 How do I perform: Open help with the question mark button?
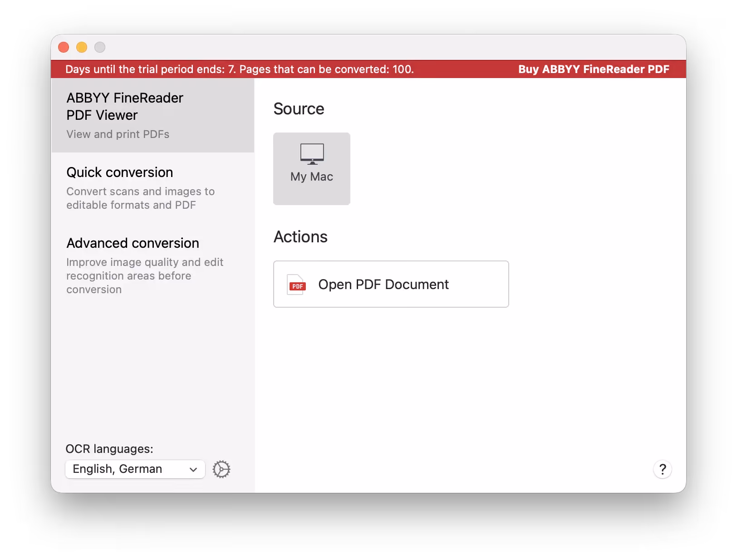tap(663, 469)
